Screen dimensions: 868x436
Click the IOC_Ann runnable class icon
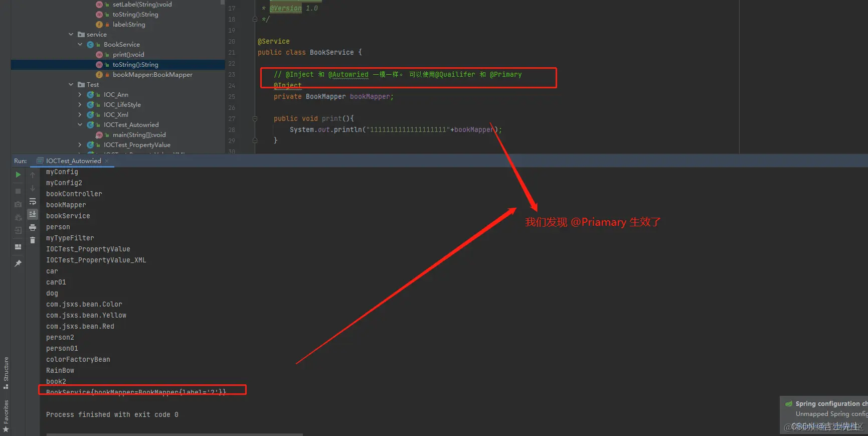coord(90,95)
